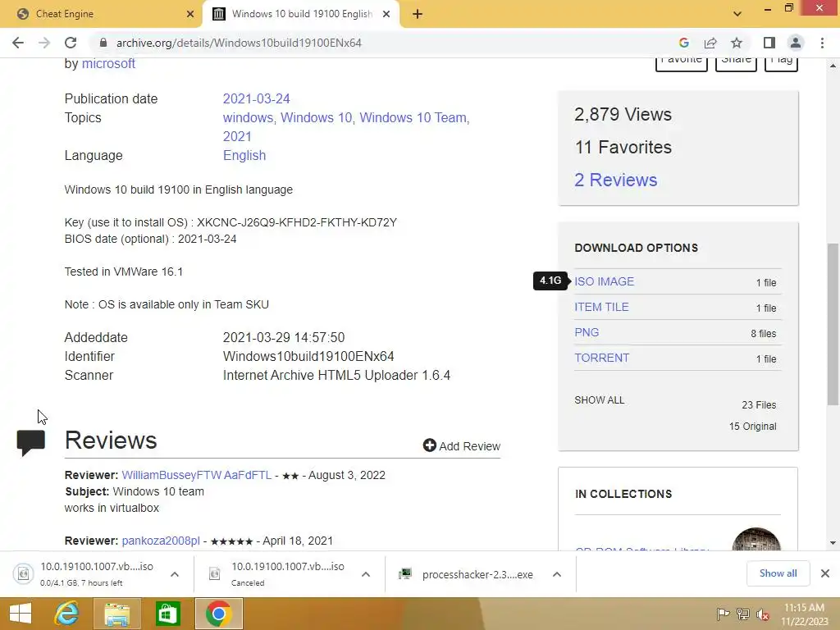Open pankoza2008pl reviewer profile
This screenshot has height=630, width=840.
(161, 541)
